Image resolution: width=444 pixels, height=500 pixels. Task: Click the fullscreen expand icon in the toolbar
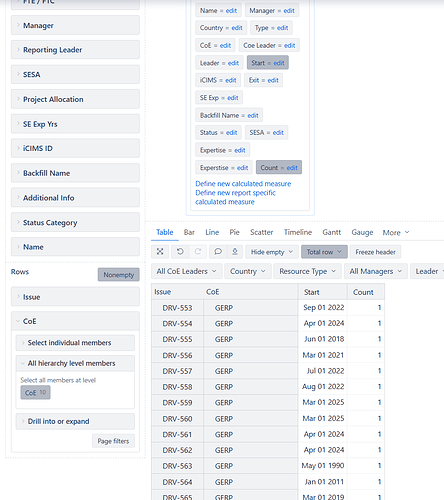pyautogui.click(x=160, y=252)
